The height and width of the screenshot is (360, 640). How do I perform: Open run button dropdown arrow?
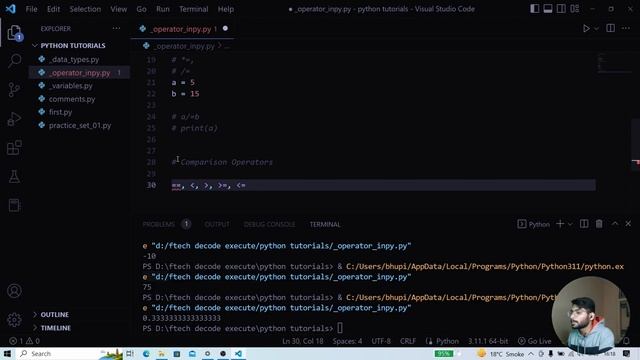coord(596,29)
